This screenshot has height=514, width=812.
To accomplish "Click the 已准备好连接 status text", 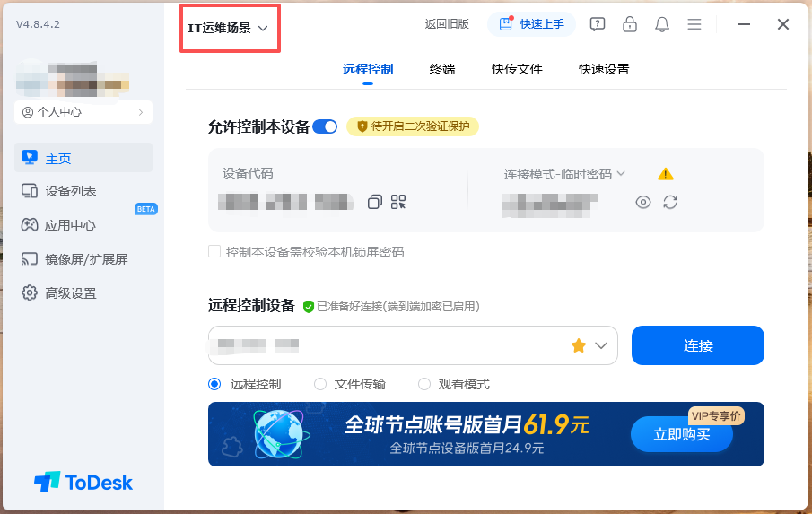I will click(398, 307).
